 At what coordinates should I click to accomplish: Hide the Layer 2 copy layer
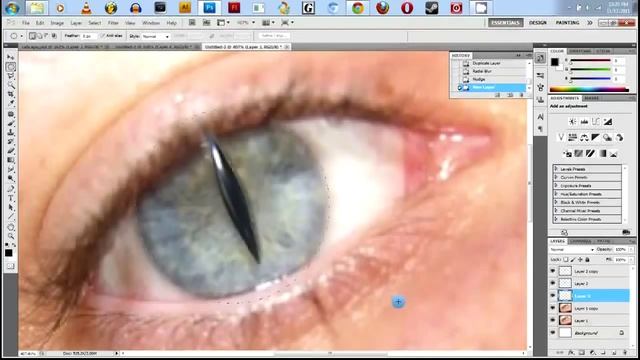click(x=553, y=271)
